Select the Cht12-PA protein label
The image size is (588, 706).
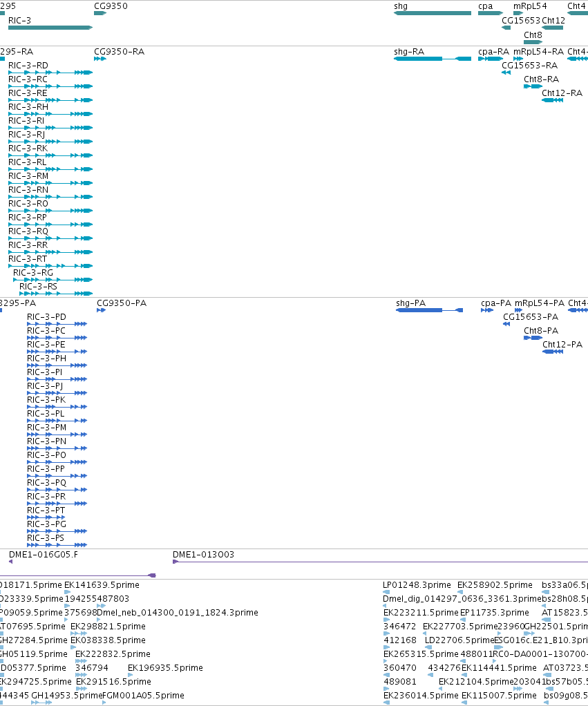pos(562,345)
